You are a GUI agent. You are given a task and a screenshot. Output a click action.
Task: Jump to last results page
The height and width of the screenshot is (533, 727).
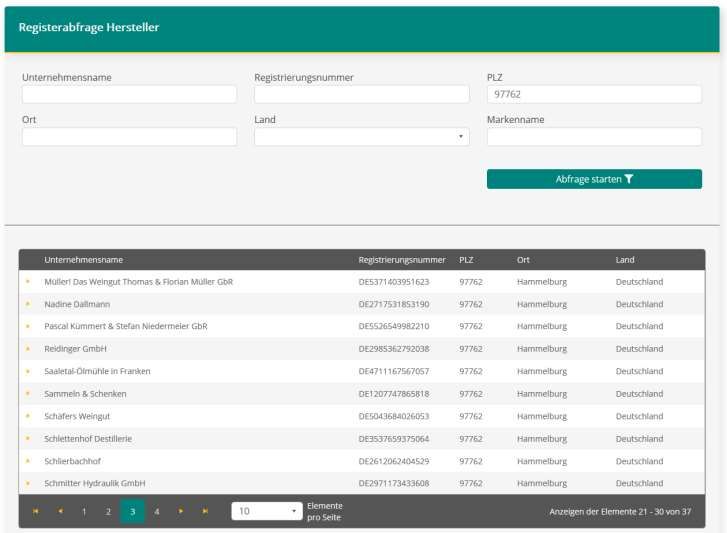(205, 511)
